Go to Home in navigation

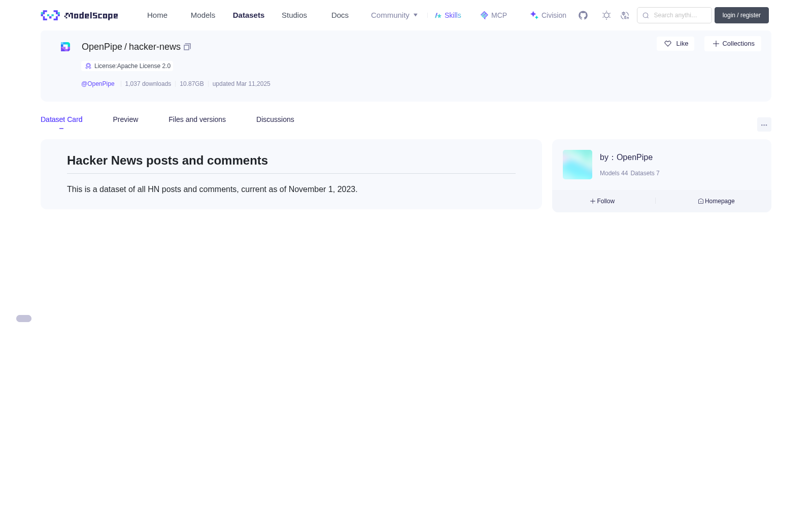coord(157,15)
